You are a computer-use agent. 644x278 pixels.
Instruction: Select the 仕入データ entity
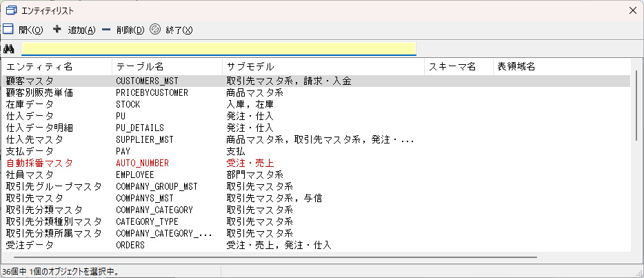pyautogui.click(x=30, y=116)
